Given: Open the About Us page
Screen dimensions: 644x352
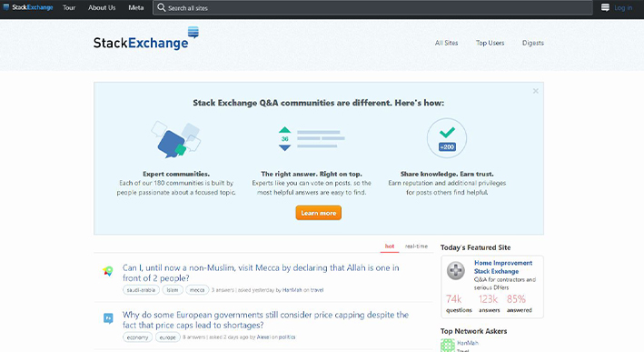Looking at the screenshot, I should pyautogui.click(x=102, y=8).
